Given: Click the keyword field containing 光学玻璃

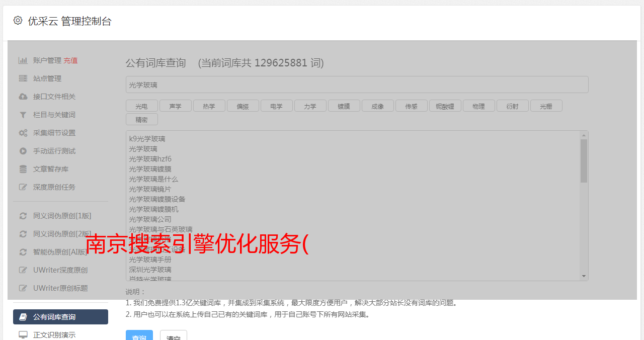Looking at the screenshot, I should click(x=357, y=84).
